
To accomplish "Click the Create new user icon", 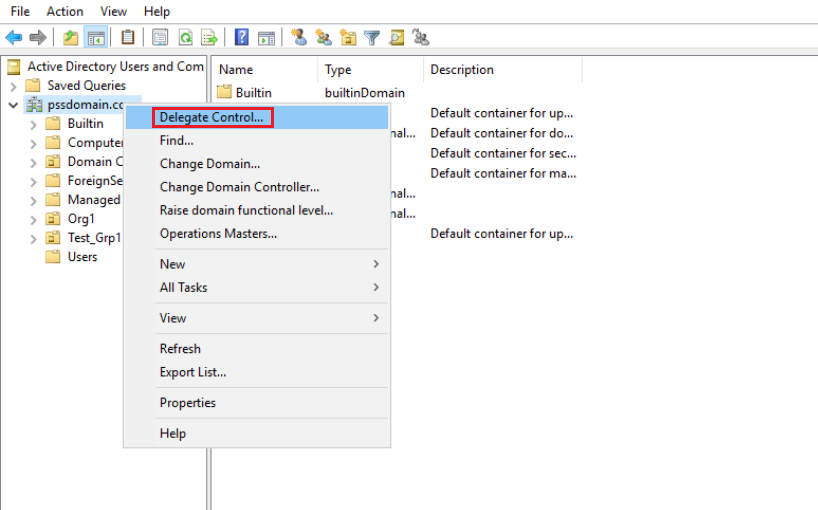I will click(298, 38).
